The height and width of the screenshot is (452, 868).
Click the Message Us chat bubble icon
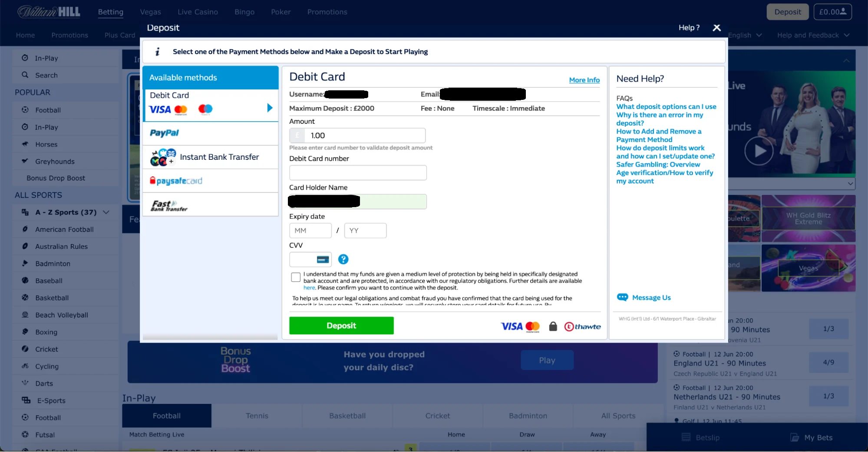click(x=622, y=297)
